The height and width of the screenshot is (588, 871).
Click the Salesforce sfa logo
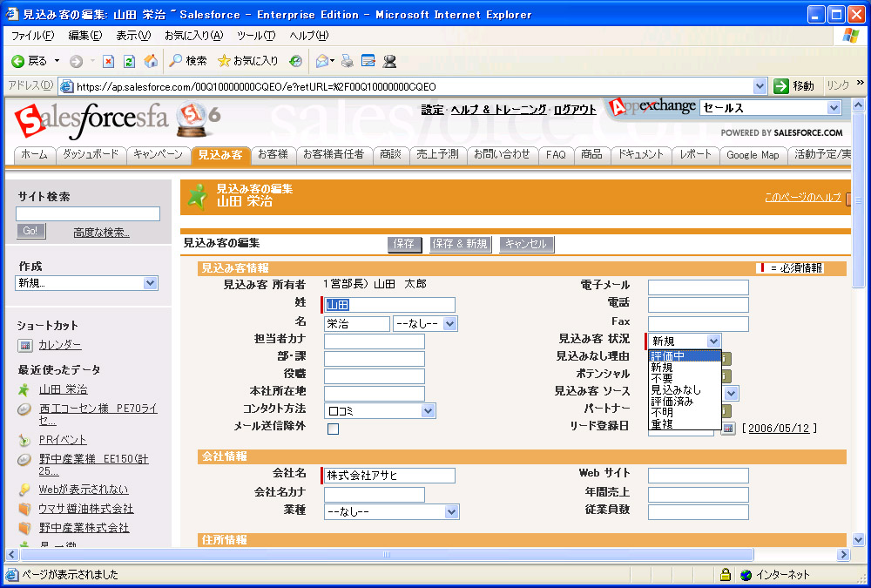click(91, 120)
